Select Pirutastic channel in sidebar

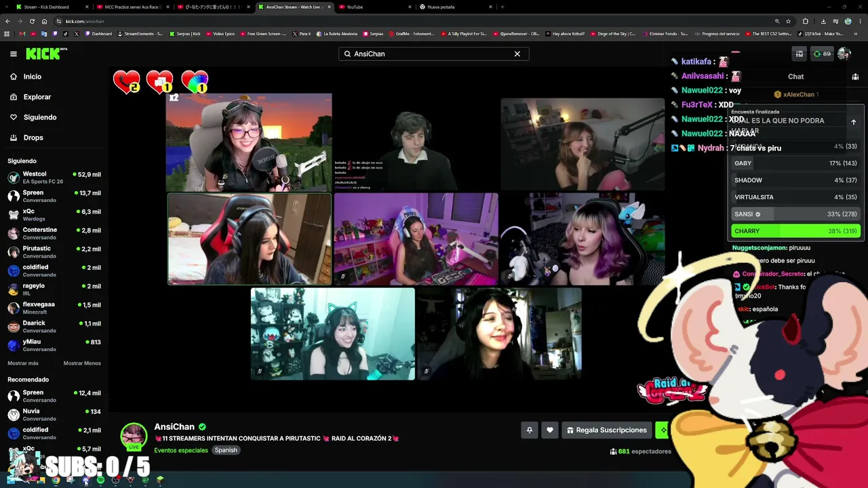[x=54, y=251]
